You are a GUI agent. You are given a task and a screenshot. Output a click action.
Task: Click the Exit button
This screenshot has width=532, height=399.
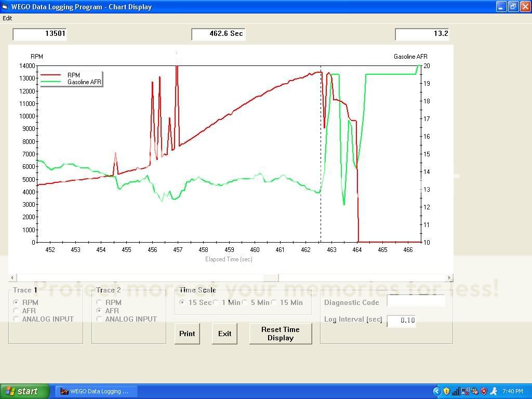[x=224, y=334]
